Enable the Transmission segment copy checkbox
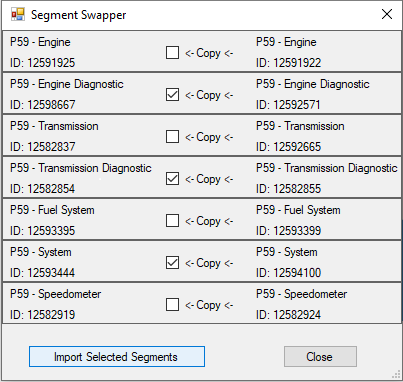 [x=172, y=137]
